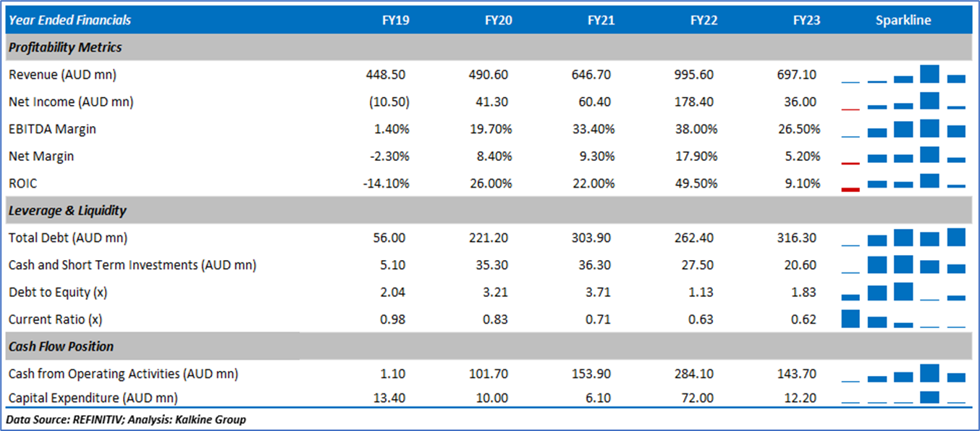980x431 pixels.
Task: Click the FY22 ROIC value 49.50%
Action: [x=696, y=183]
